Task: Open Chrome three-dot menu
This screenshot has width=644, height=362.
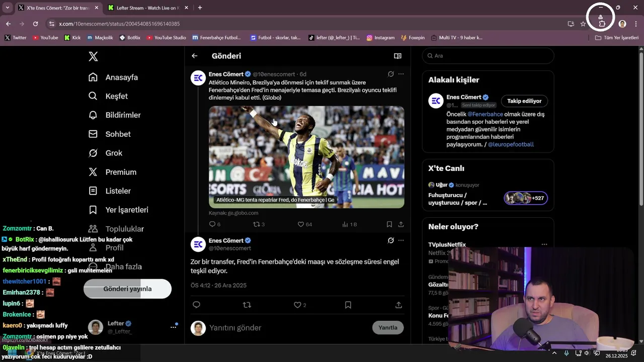Action: [636, 24]
